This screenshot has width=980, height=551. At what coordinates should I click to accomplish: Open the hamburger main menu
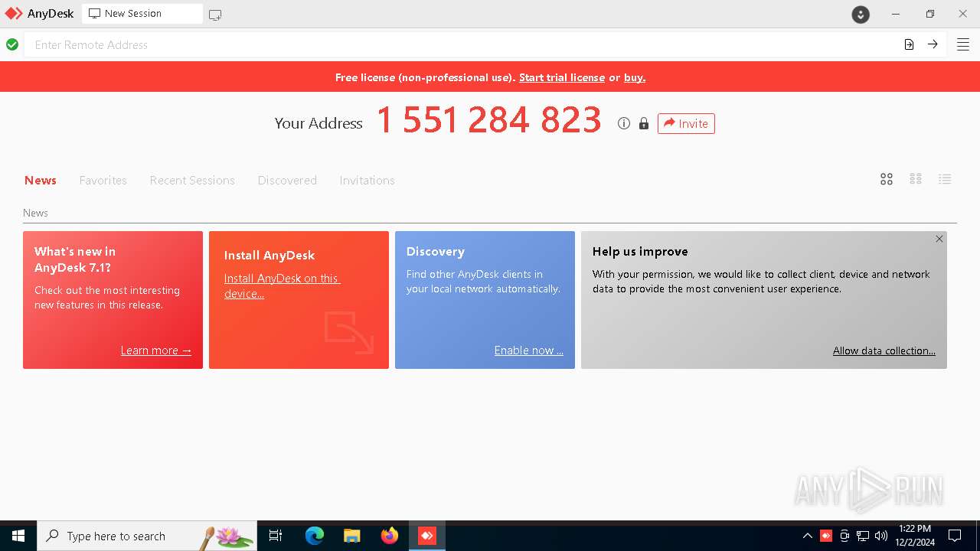(963, 44)
